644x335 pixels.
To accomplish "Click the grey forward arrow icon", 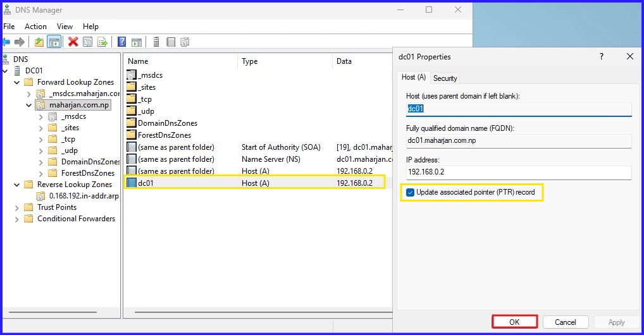I will [x=20, y=42].
